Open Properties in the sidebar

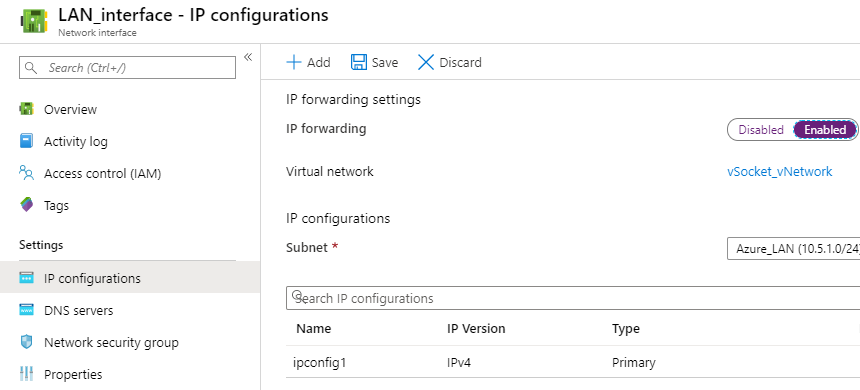pyautogui.click(x=73, y=375)
